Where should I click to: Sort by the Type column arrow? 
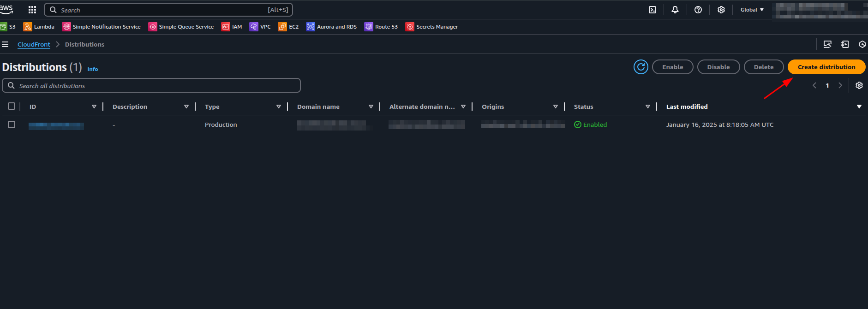(x=278, y=107)
